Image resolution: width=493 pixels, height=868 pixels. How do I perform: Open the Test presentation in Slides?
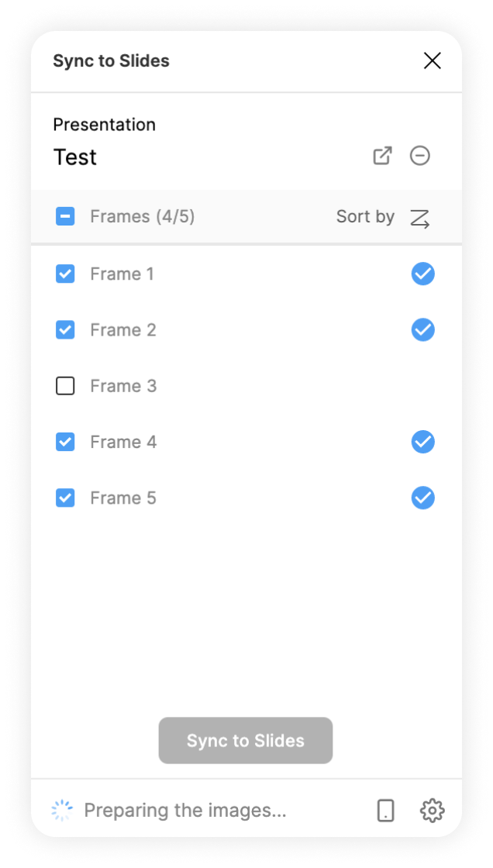pyautogui.click(x=381, y=156)
